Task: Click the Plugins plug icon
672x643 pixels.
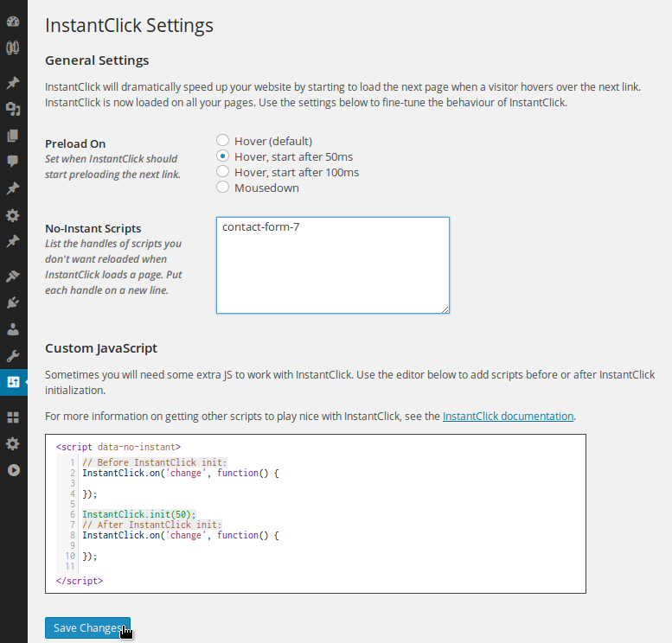Action: pyautogui.click(x=13, y=302)
